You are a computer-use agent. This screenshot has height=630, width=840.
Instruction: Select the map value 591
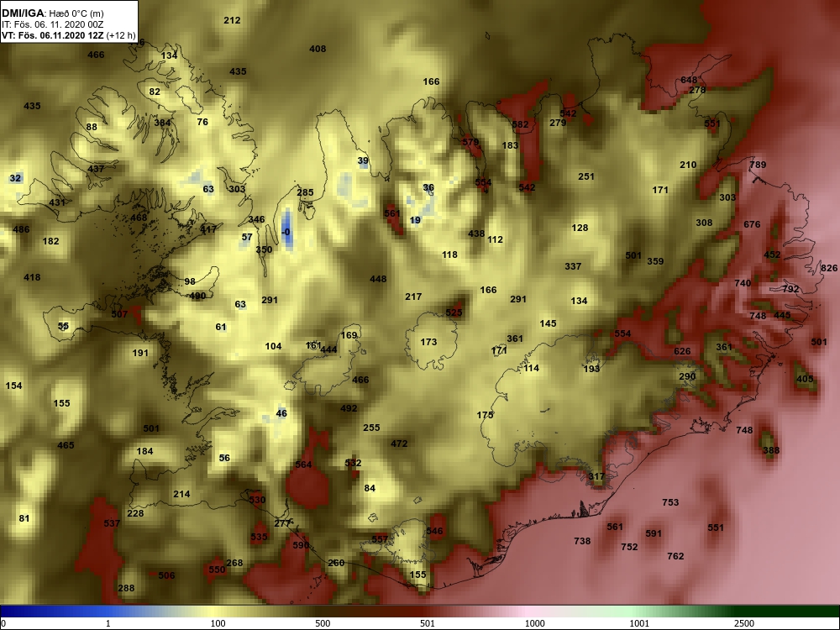654,533
